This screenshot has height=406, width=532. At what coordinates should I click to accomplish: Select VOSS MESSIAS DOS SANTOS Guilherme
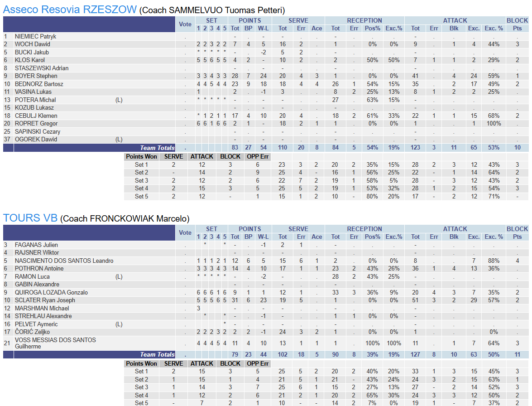pyautogui.click(x=55, y=343)
